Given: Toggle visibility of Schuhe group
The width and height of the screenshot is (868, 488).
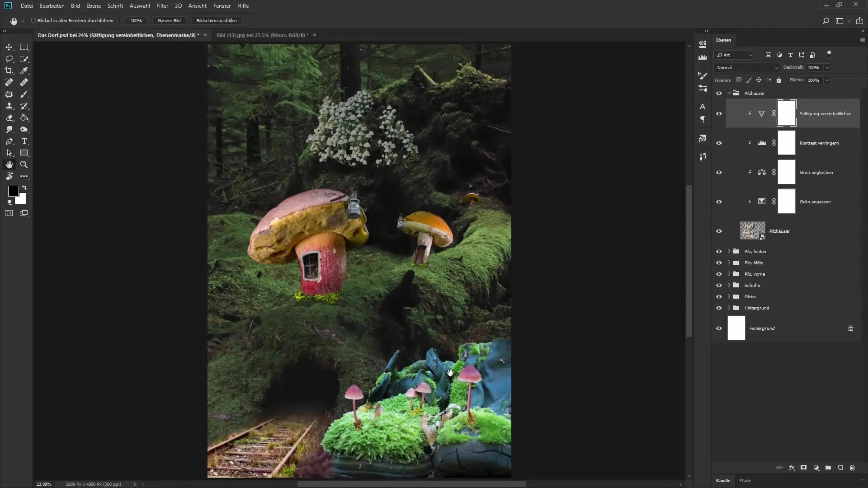Looking at the screenshot, I should pos(719,286).
